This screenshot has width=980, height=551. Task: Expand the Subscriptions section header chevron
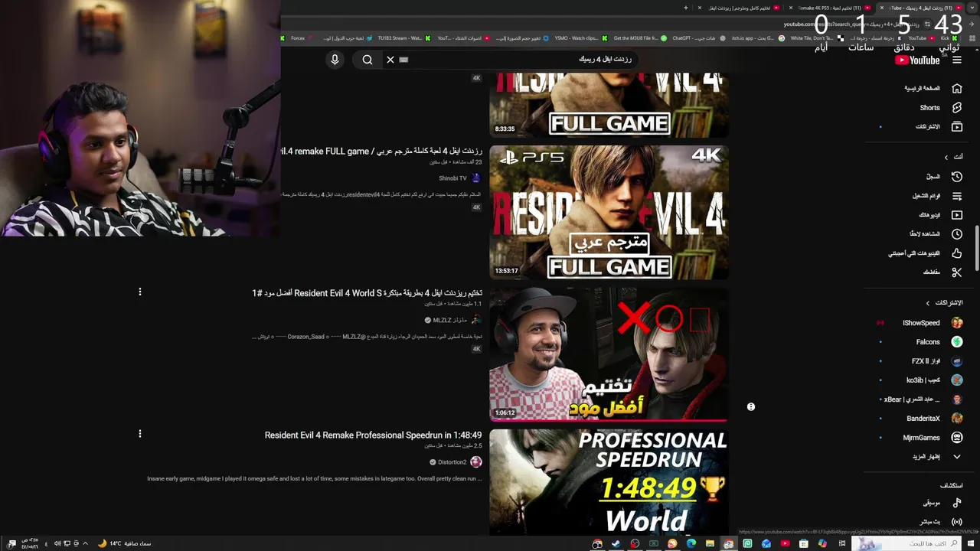click(x=928, y=303)
